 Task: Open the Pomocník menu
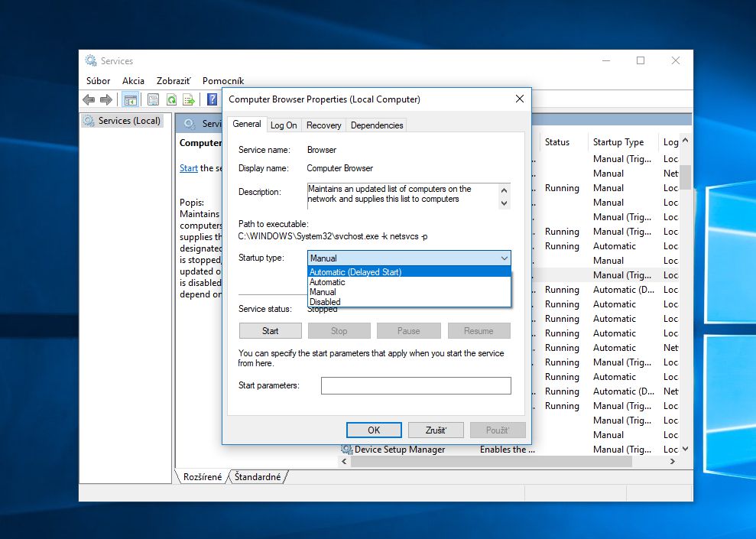coord(222,81)
